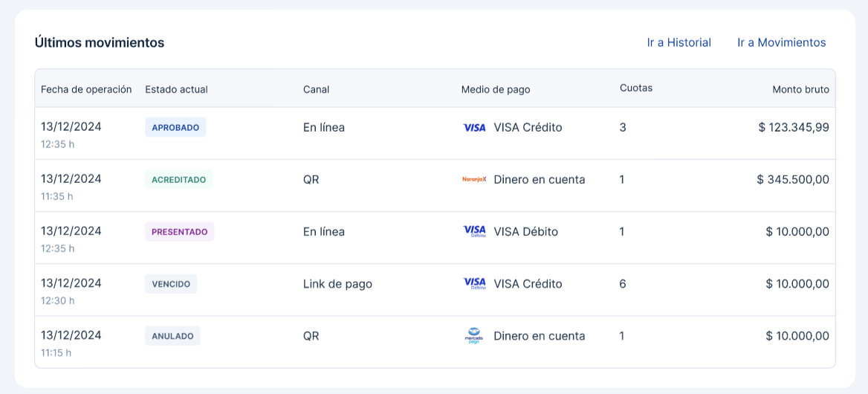Click the Mercado Pago logo icon
The image size is (868, 394).
[x=474, y=336]
